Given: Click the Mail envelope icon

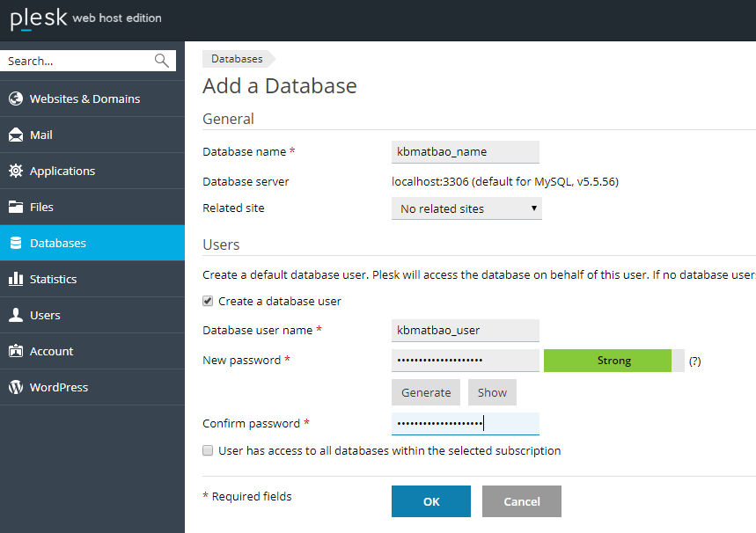Looking at the screenshot, I should pyautogui.click(x=16, y=135).
